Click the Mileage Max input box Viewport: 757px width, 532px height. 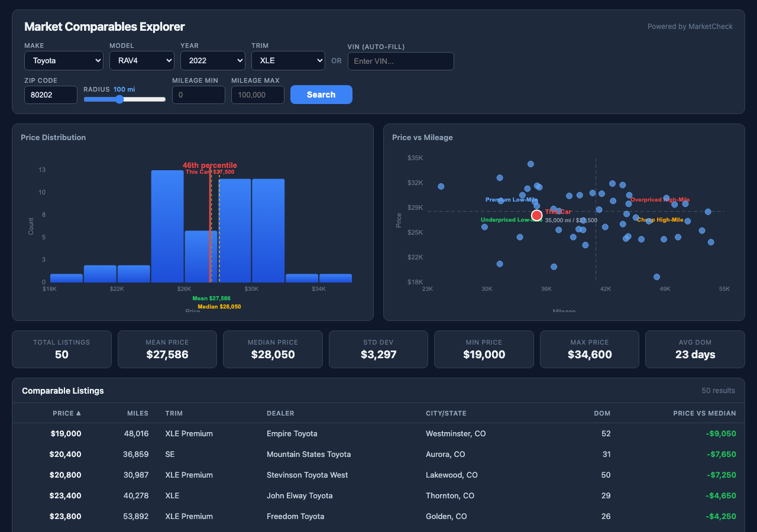tap(257, 95)
